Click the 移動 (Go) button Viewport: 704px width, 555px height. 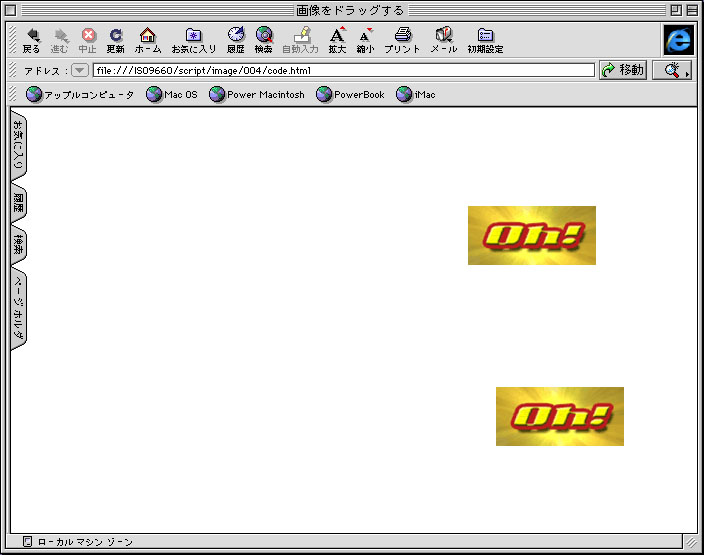[x=623, y=70]
